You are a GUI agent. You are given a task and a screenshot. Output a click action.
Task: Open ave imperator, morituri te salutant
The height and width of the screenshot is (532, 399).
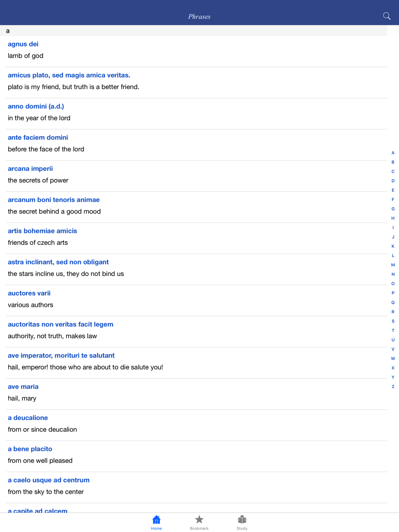point(197,362)
